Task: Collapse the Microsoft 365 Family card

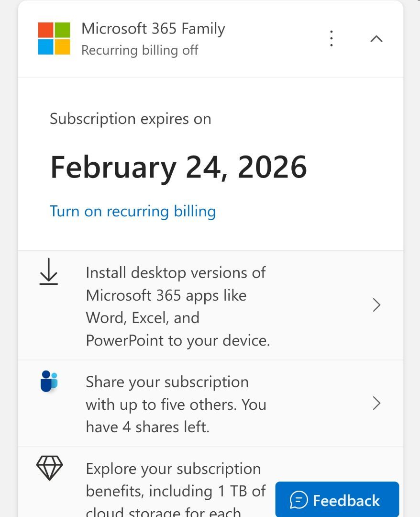Action: click(376, 39)
